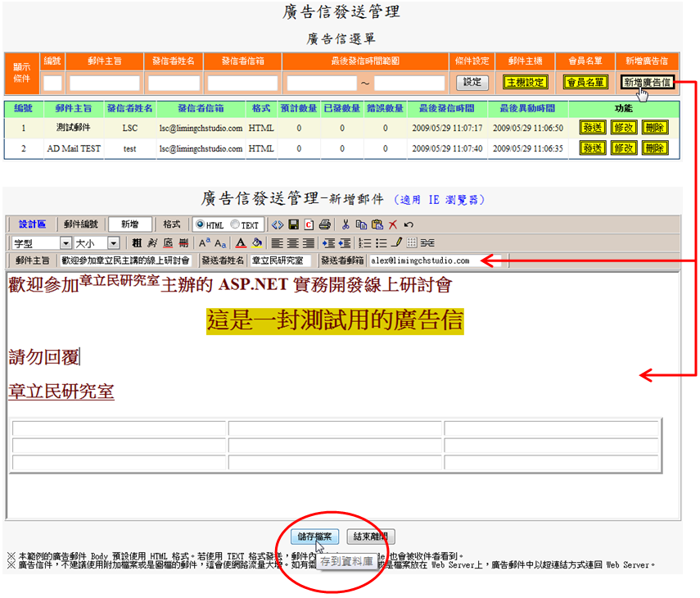Click the 郵件編號 field showing 新增
Screen dimensions: 700x598
tap(130, 224)
